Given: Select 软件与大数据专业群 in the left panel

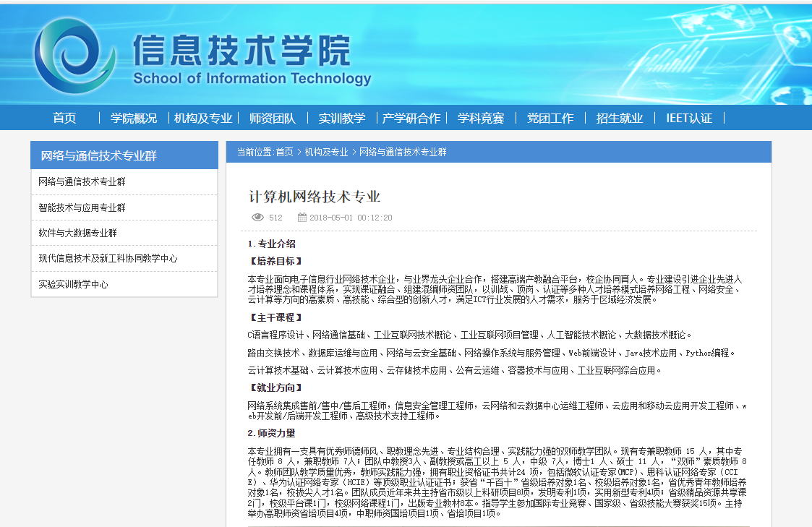Looking at the screenshot, I should point(78,233).
